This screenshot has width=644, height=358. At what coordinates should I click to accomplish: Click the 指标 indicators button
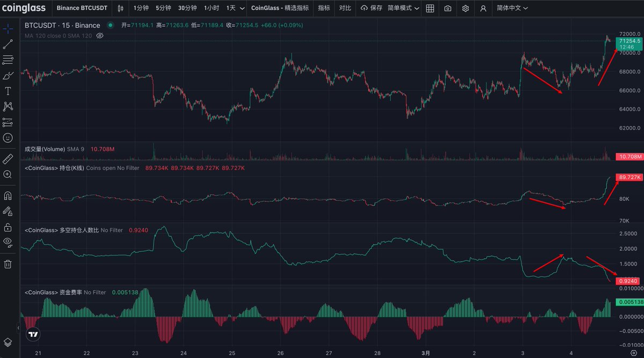(324, 9)
